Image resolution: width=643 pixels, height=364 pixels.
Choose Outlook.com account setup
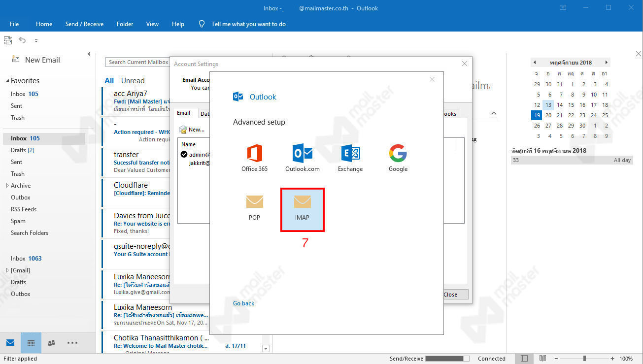click(302, 158)
